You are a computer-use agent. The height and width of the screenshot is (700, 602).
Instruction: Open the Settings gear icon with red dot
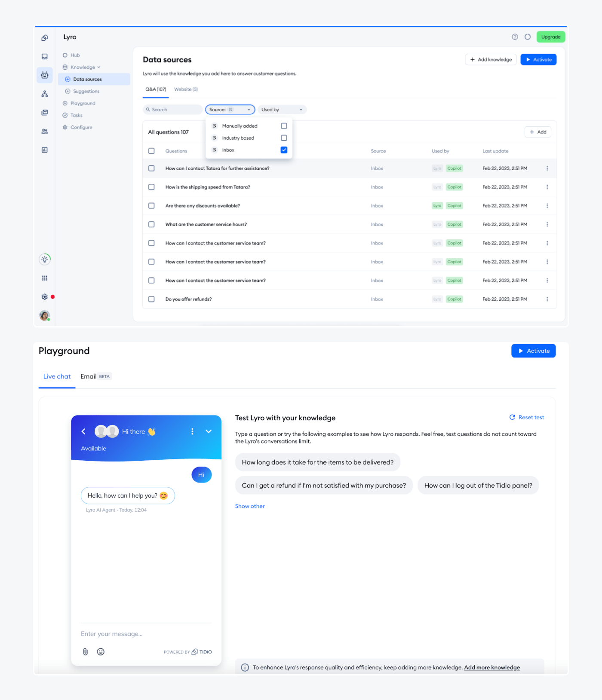(x=45, y=297)
